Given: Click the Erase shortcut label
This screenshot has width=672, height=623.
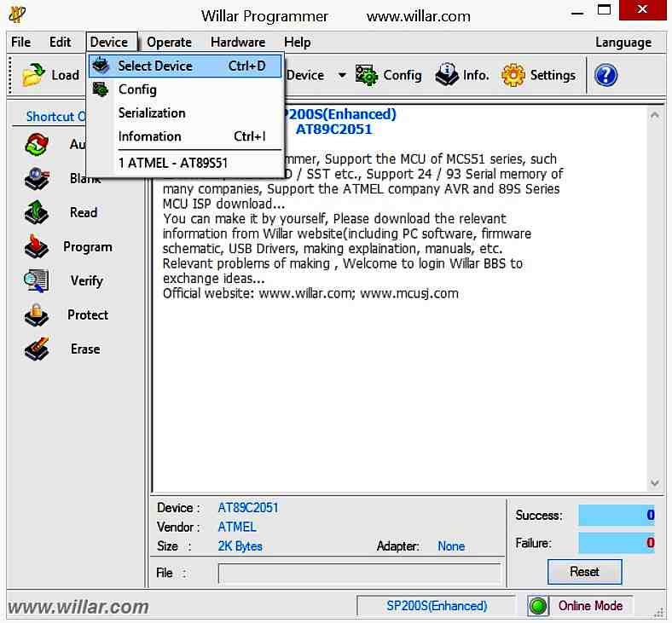Looking at the screenshot, I should [x=86, y=349].
